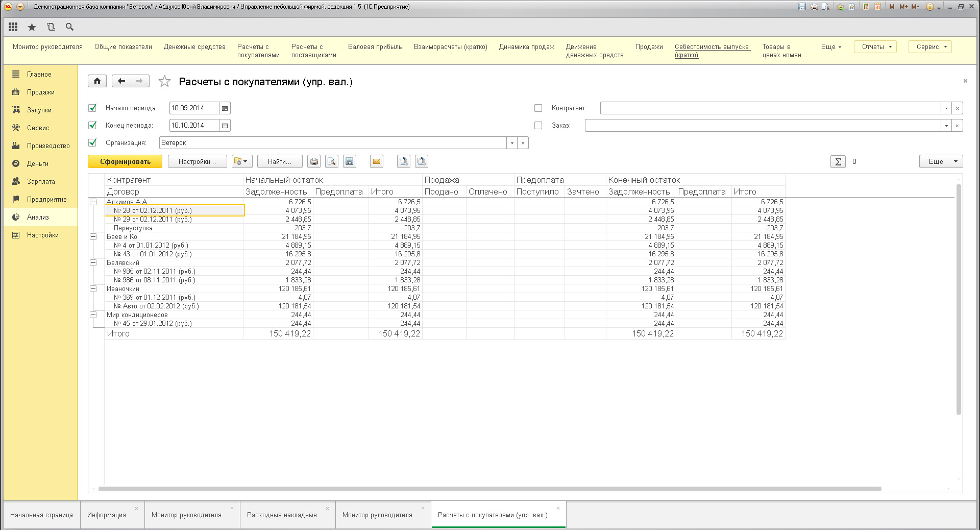The height and width of the screenshot is (530, 980).
Task: Open the Сервис dropdown in top bar
Action: pyautogui.click(x=930, y=46)
